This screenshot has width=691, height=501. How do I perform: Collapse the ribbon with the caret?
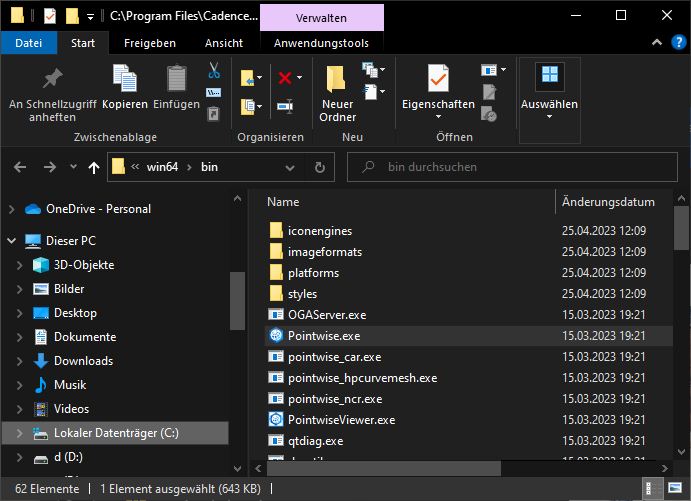(x=657, y=42)
